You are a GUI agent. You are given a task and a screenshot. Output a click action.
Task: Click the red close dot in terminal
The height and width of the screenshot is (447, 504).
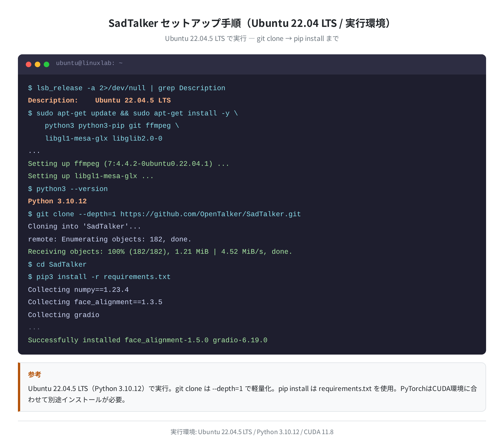pyautogui.click(x=29, y=64)
